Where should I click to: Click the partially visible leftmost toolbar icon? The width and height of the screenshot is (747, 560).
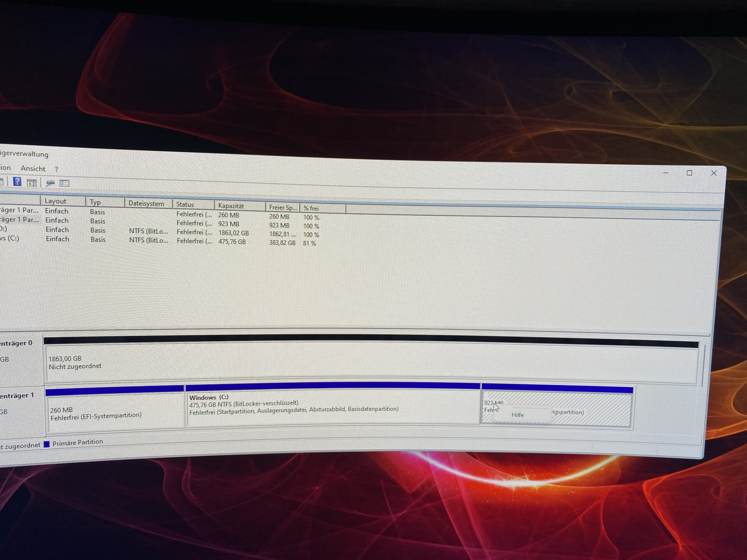(2, 182)
